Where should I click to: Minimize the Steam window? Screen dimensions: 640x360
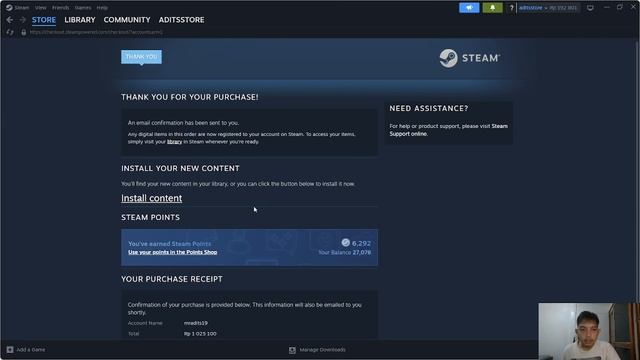[607, 8]
